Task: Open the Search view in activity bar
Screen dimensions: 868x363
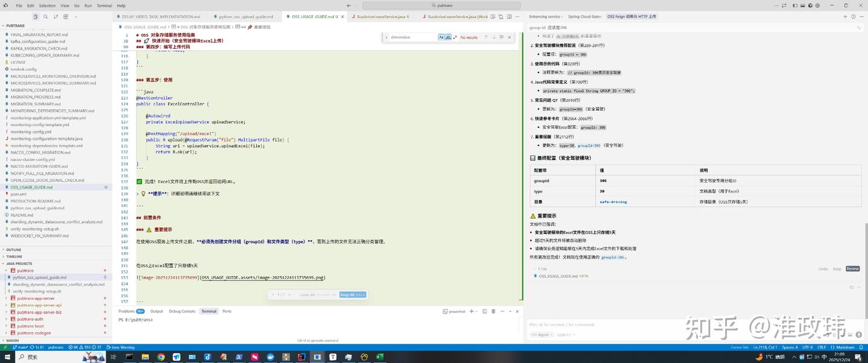Action: pyautogui.click(x=45, y=16)
